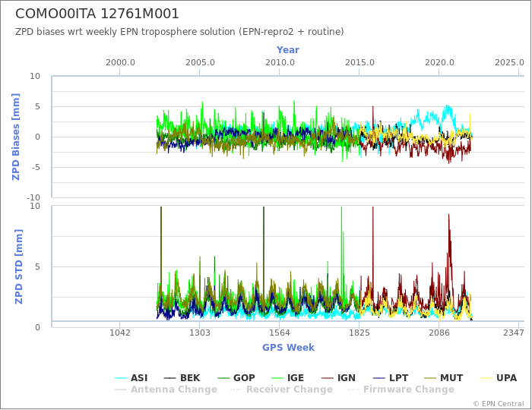This screenshot has height=410, width=532.
Task: Toggle the BEK series legend entry
Action: pyautogui.click(x=182, y=378)
